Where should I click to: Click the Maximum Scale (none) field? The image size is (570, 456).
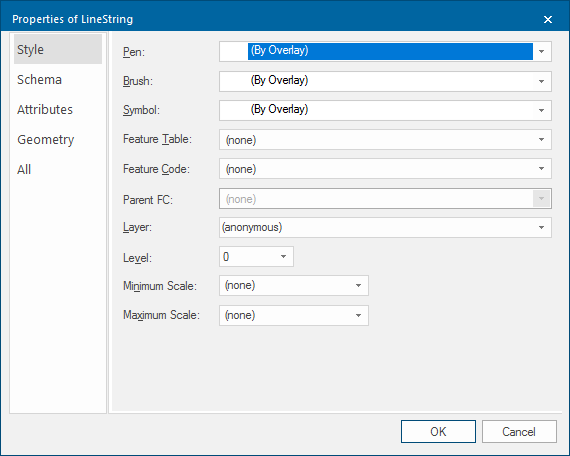[294, 315]
